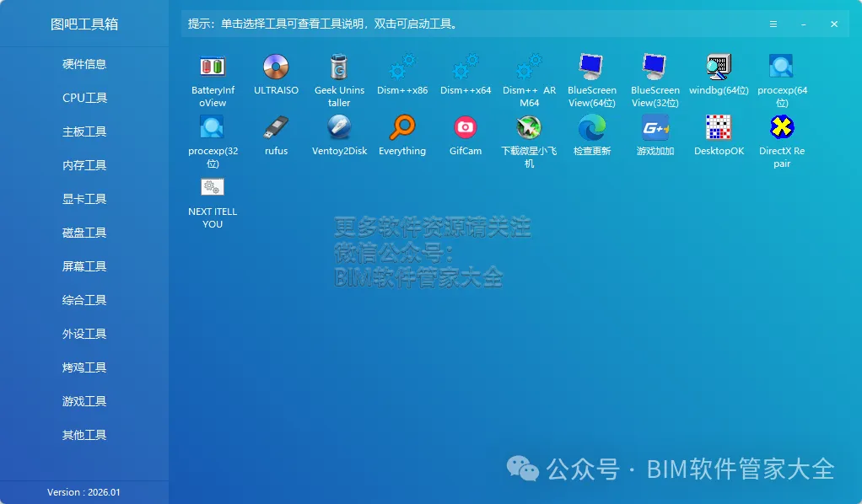
Task: Click the GifCam camera icon
Action: tap(466, 127)
